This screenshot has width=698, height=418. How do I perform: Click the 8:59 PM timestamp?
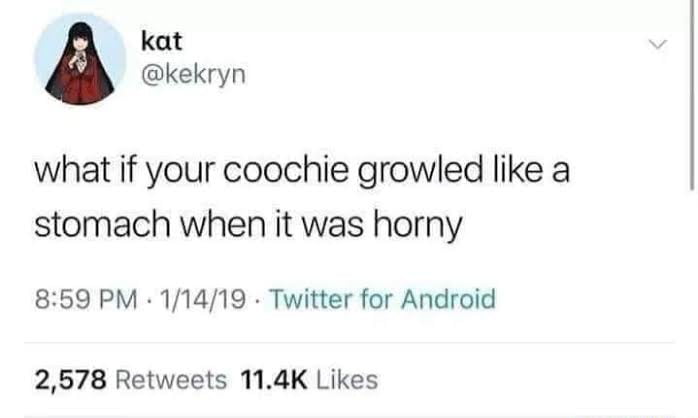coord(86,299)
